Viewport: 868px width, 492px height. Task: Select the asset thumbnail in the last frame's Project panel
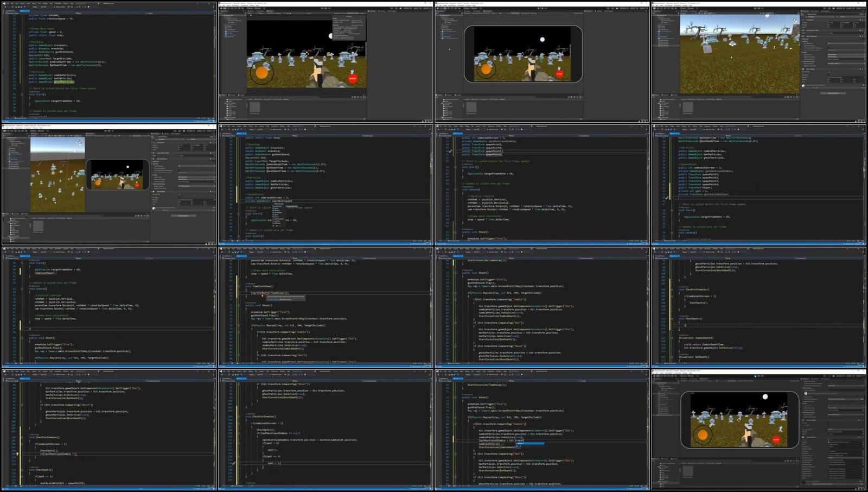[x=687, y=472]
